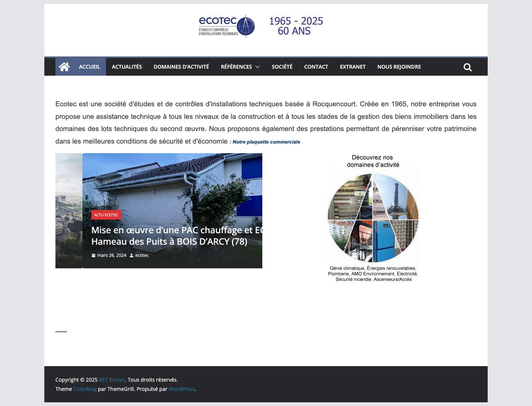Expand the RÉFÉRENCES dropdown chevron

(258, 67)
